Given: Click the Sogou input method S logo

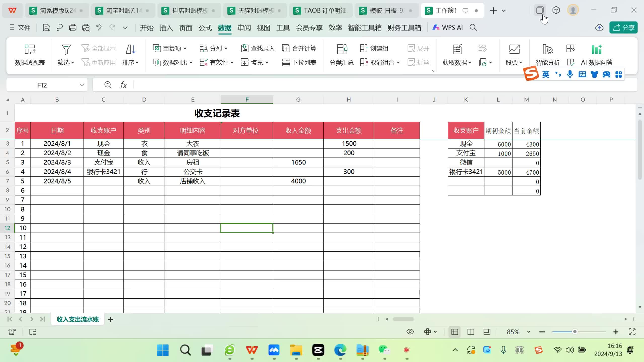Looking at the screenshot, I should [531, 74].
